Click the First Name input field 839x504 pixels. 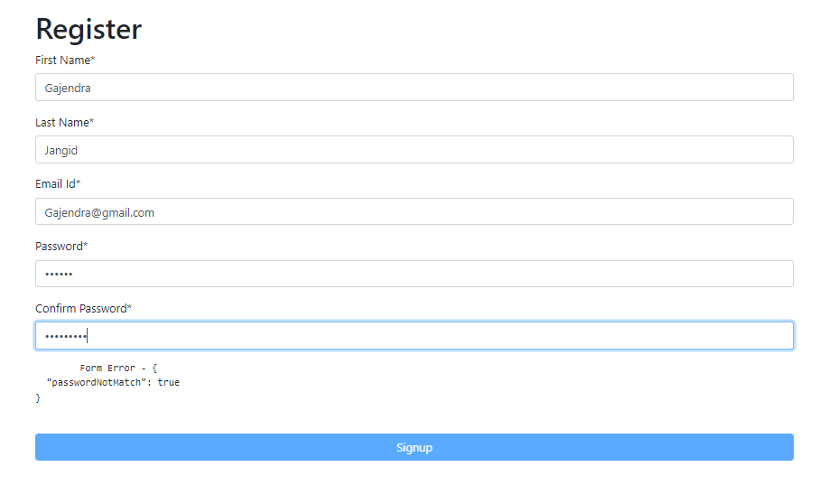[x=414, y=88]
